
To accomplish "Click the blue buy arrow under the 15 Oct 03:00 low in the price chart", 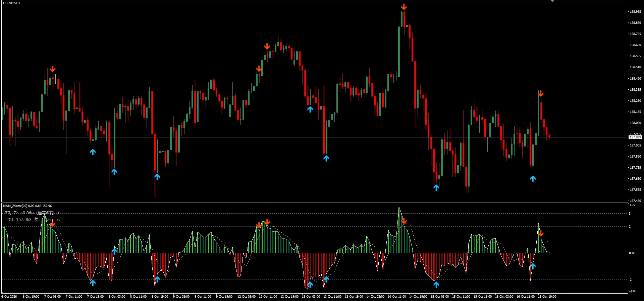I will point(436,187).
